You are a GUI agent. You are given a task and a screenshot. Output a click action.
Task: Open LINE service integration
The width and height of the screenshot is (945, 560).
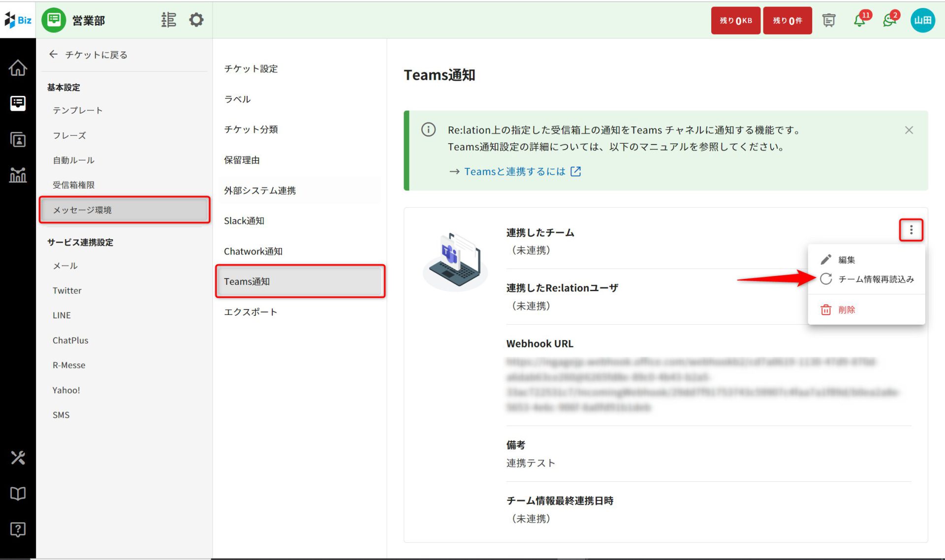[62, 315]
